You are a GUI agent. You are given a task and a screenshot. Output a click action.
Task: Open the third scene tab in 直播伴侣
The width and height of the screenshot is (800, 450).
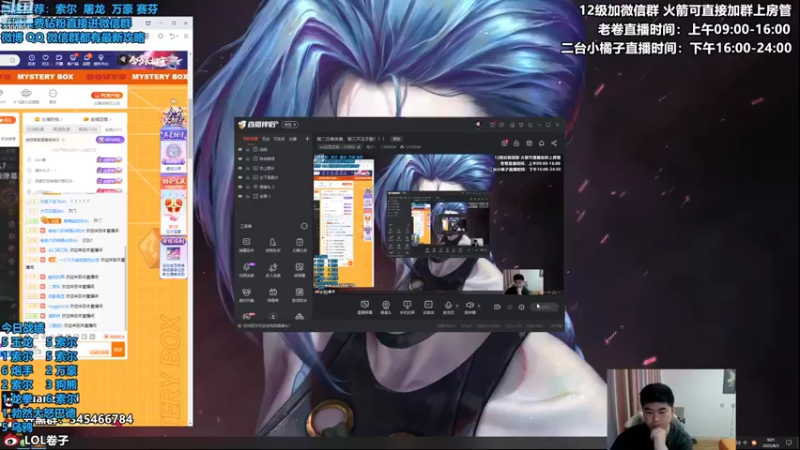(279, 139)
